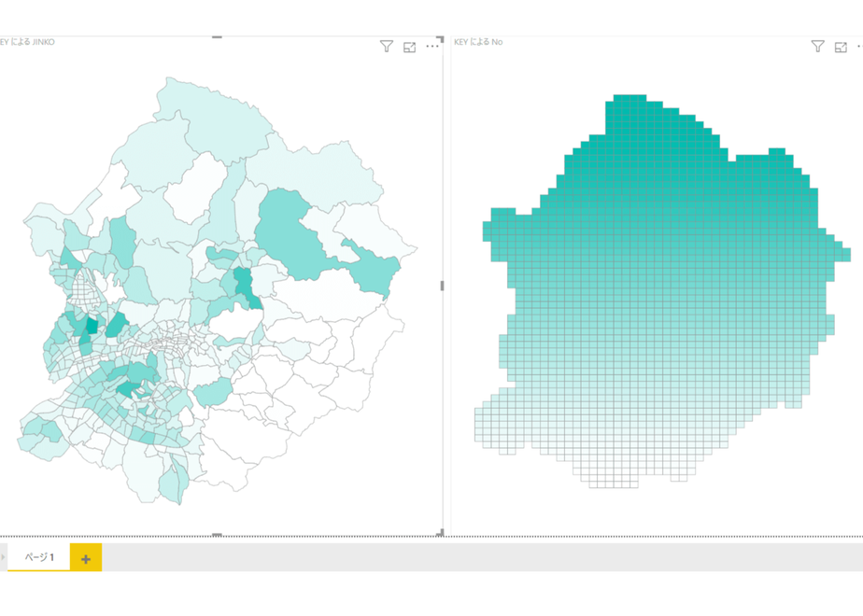Click bottom-edge resize handle of JINKO visual
This screenshot has width=863, height=616.
[x=217, y=535]
